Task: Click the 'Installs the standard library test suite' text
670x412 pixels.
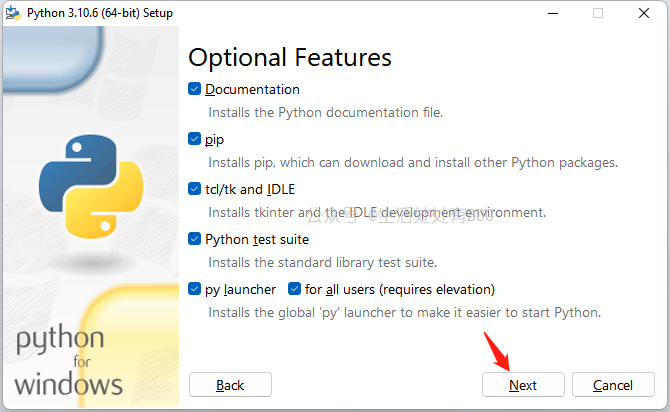Action: coord(322,262)
